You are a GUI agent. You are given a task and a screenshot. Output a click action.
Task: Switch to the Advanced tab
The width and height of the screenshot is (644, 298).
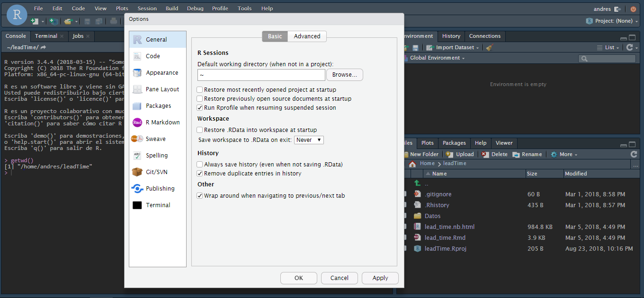(x=307, y=36)
